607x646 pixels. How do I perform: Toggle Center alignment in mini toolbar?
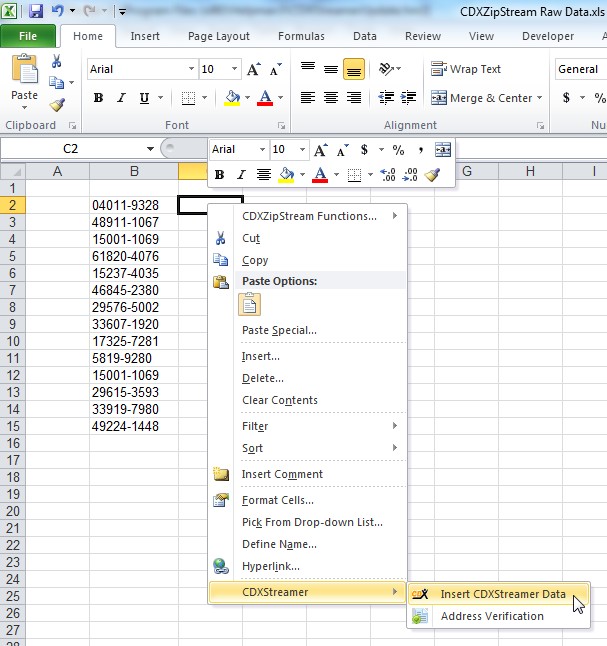[264, 175]
